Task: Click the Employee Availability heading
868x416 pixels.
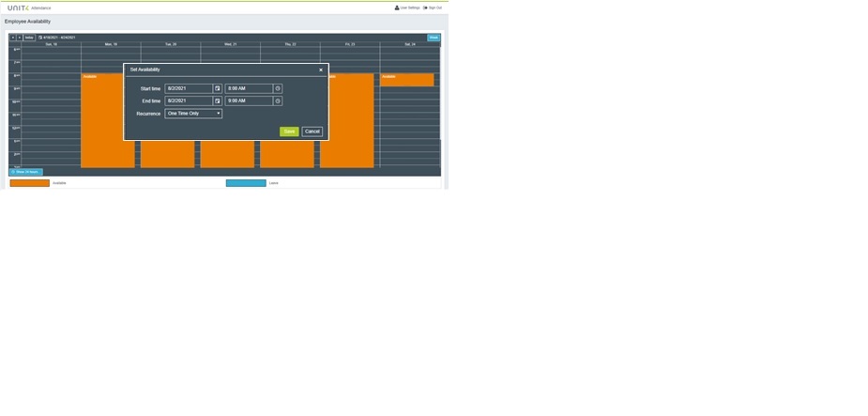Action: 27,22
